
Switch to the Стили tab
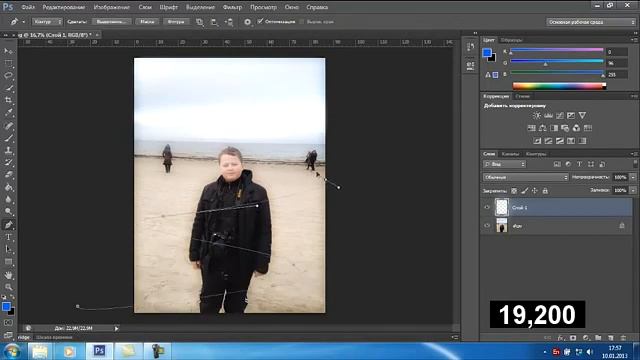coord(522,96)
